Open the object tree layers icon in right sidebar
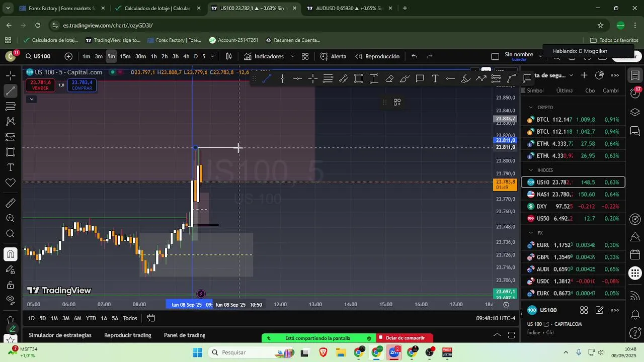Screen dimensions: 644x362 coord(635,112)
